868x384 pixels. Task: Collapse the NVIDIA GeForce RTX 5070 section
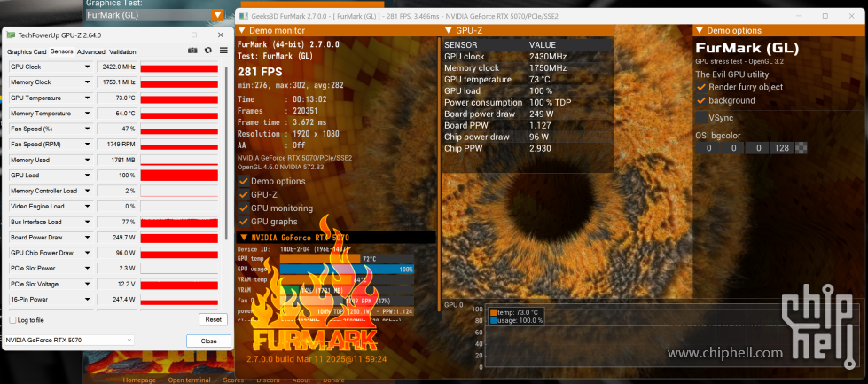[x=243, y=238]
